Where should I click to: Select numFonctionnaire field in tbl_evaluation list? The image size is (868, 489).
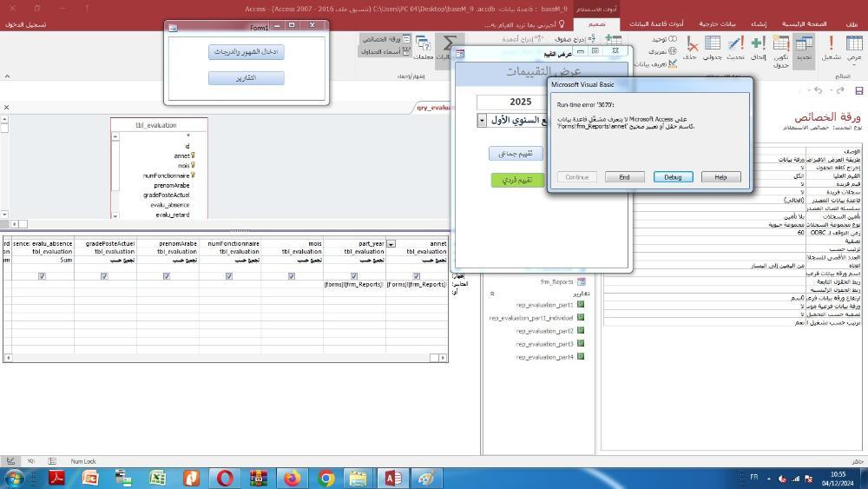167,175
